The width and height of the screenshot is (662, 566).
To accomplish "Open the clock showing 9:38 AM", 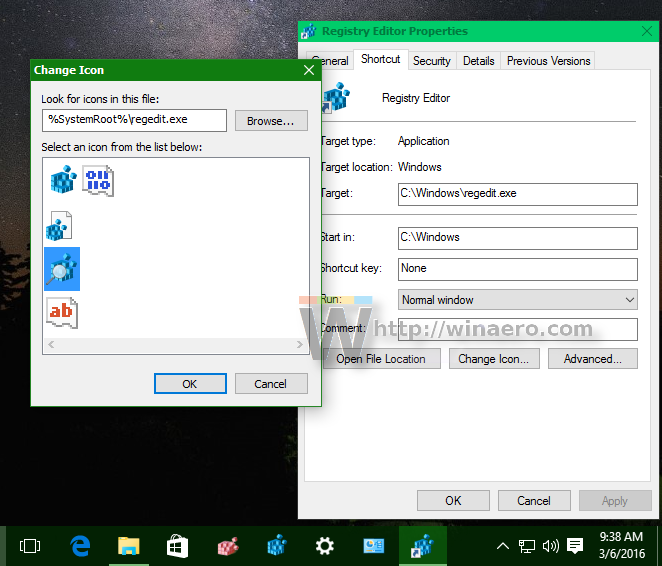I will click(x=622, y=545).
